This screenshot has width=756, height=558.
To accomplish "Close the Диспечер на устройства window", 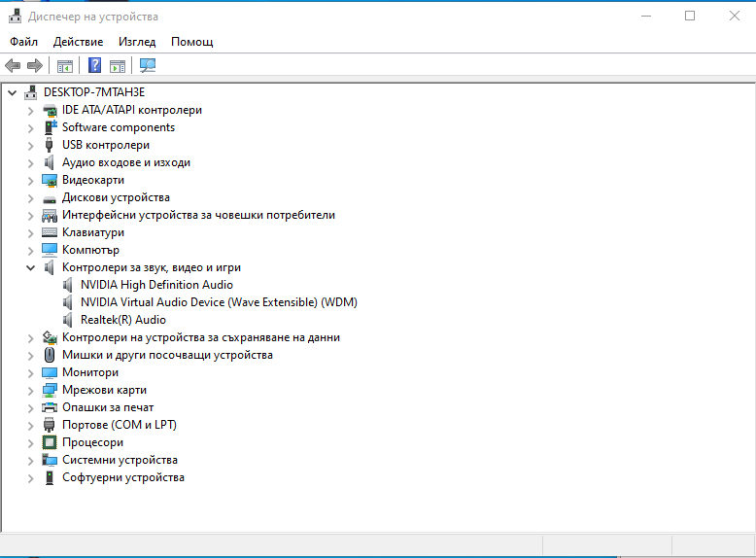I will pyautogui.click(x=735, y=16).
